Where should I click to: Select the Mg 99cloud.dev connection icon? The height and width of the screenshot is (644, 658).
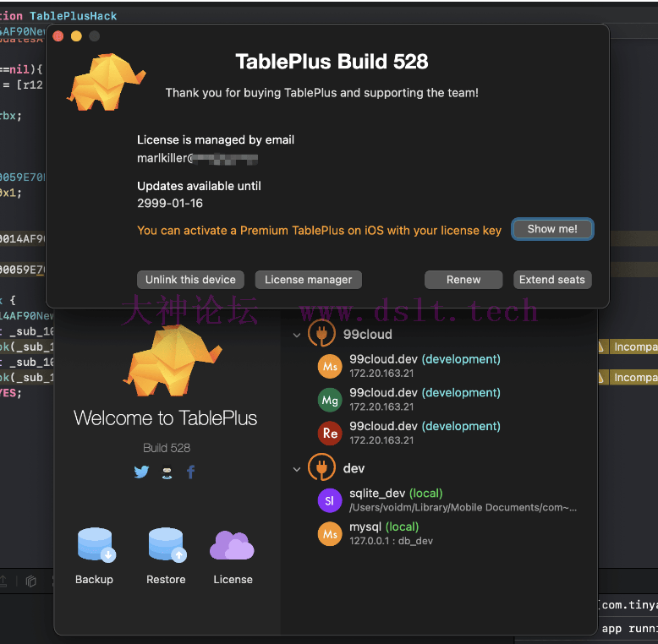click(330, 400)
